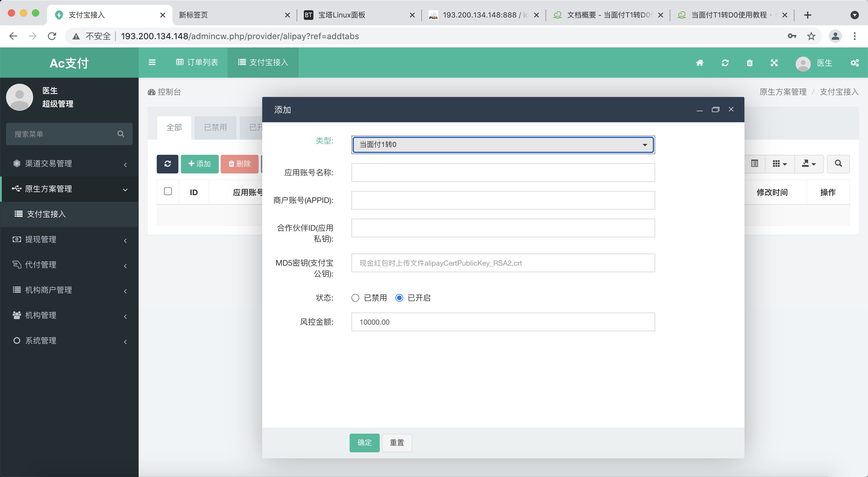Screen dimensions: 868x477
Task: Expand 提现管理 sidebar menu
Action: point(69,239)
